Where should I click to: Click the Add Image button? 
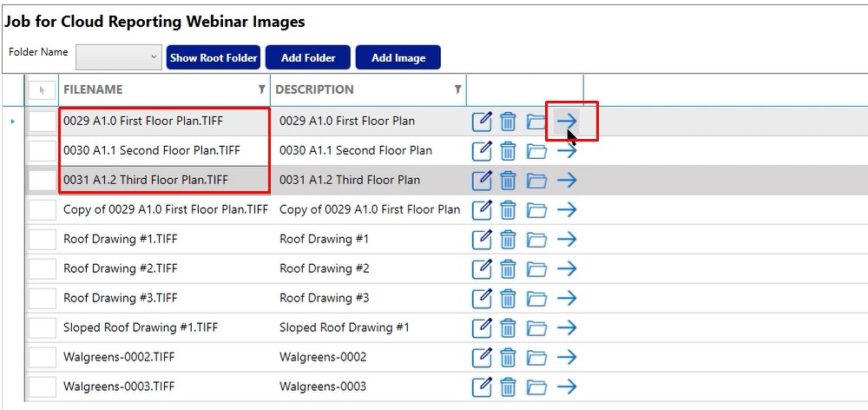tap(398, 57)
